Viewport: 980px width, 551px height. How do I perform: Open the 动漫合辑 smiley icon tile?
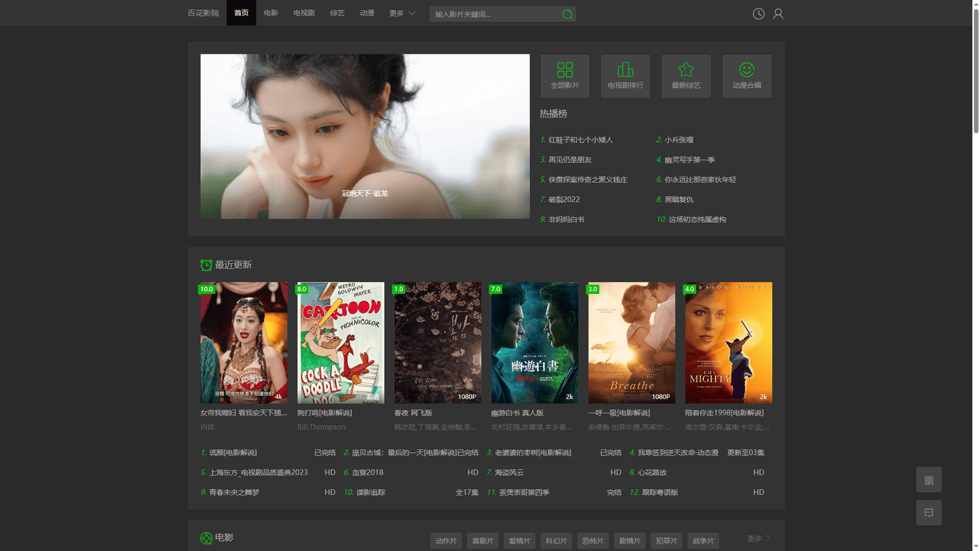pos(747,76)
